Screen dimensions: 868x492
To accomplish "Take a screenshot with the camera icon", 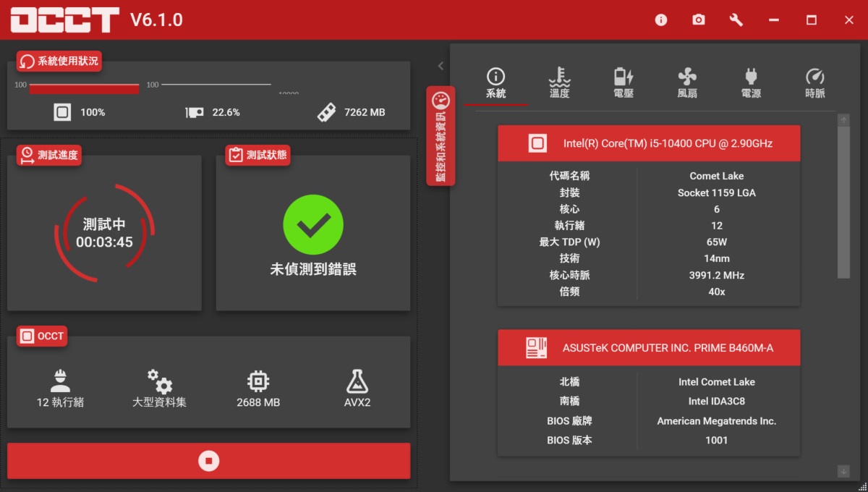I will click(x=698, y=20).
